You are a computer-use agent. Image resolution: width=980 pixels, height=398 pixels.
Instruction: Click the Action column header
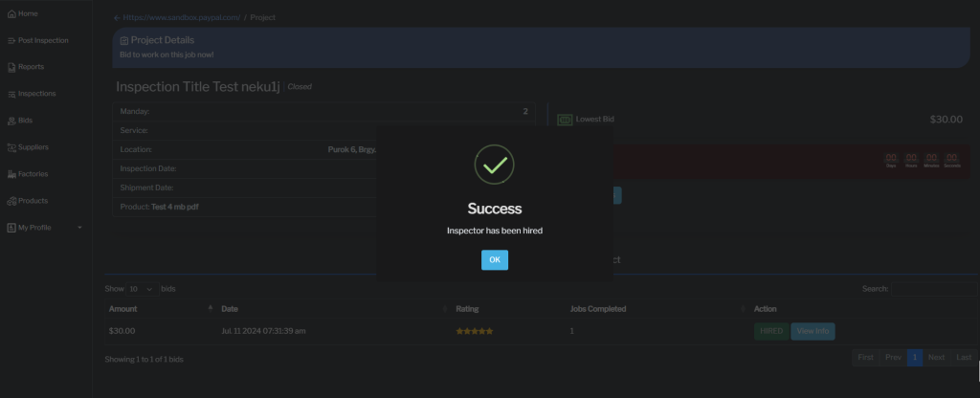765,309
